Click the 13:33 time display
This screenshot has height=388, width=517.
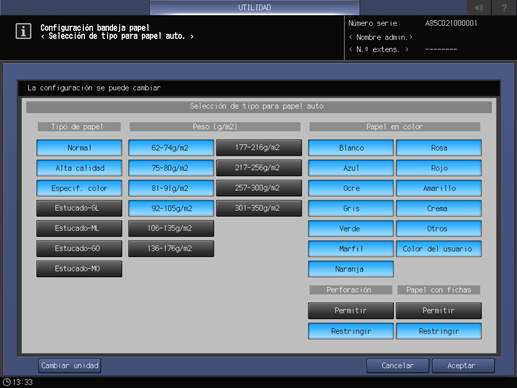tap(22, 382)
